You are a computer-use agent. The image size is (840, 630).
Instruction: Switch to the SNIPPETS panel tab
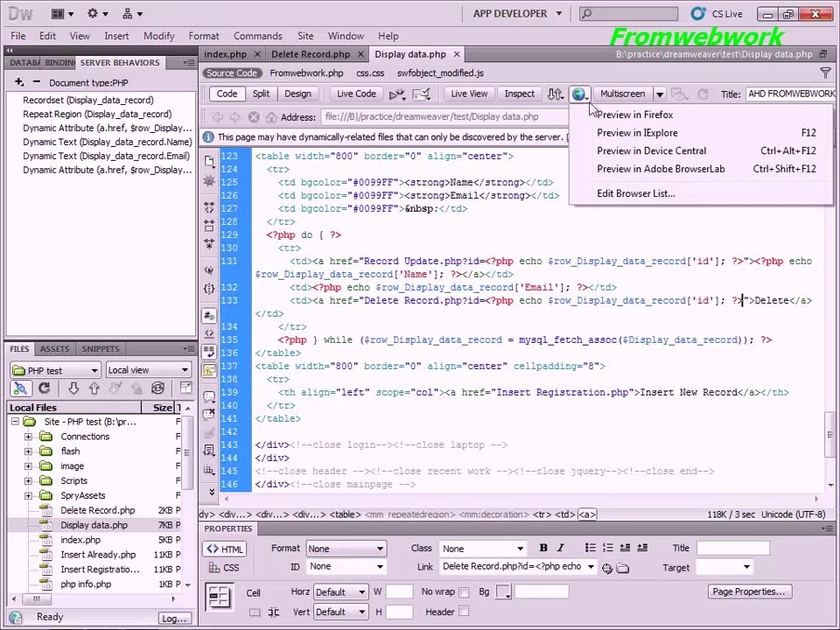(x=101, y=349)
